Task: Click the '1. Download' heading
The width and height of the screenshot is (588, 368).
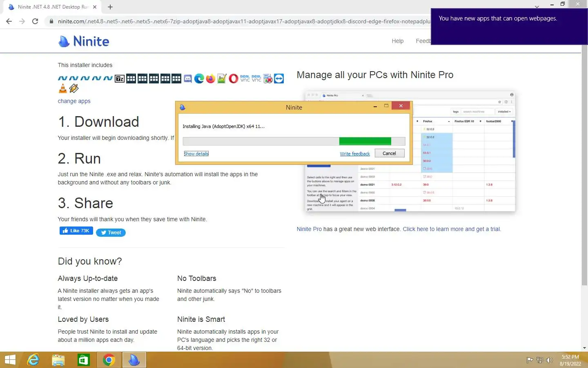Action: (x=98, y=122)
